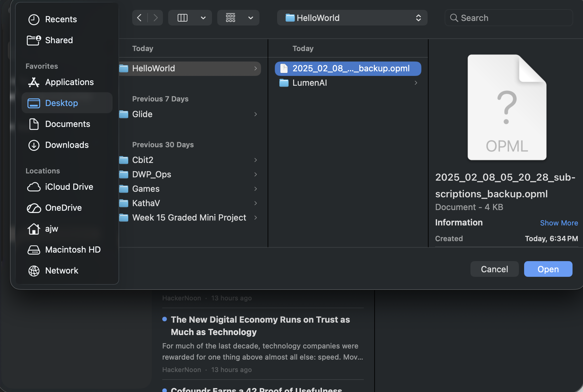Expand the LumenAI folder chevron
This screenshot has height=392, width=583.
(416, 83)
